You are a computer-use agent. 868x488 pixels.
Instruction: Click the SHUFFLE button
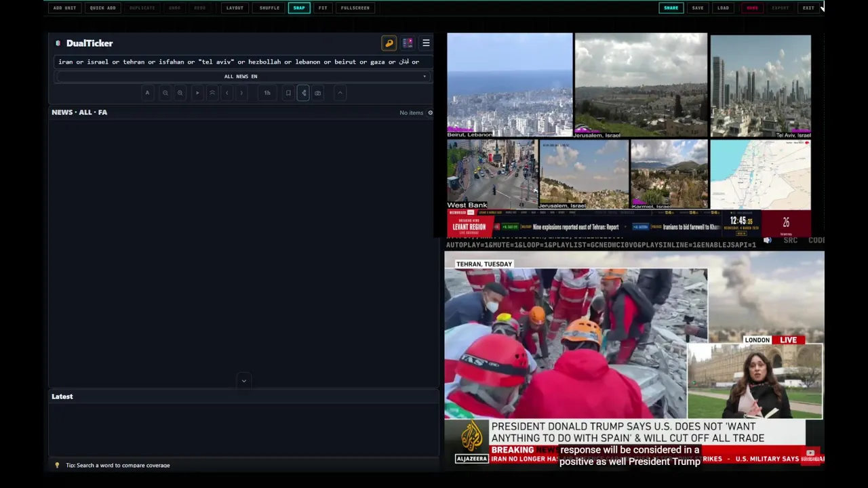[269, 8]
